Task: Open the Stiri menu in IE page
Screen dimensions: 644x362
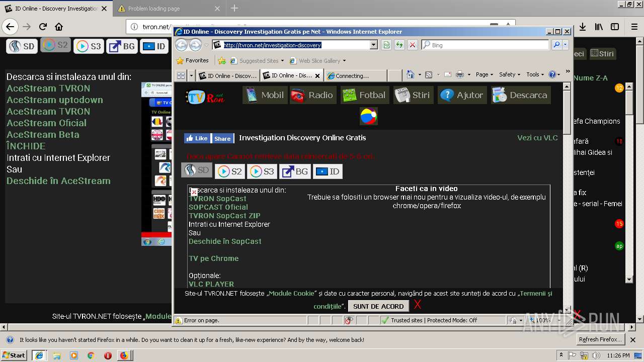Action: click(413, 95)
